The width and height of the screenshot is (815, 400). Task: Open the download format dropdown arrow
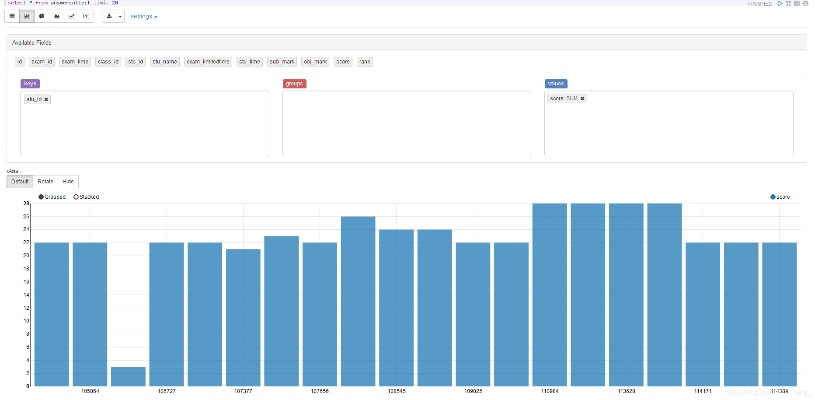tap(120, 17)
